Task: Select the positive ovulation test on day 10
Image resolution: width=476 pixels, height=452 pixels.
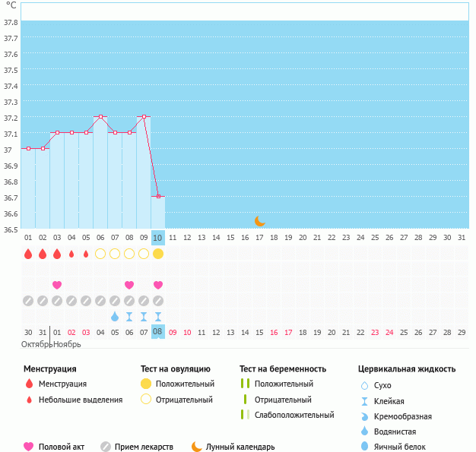Action: point(158,254)
